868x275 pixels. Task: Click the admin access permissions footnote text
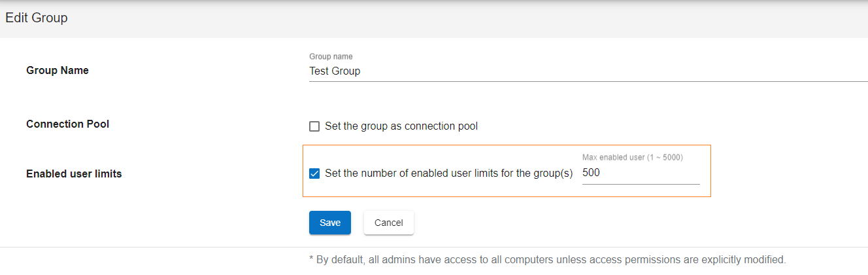547,259
